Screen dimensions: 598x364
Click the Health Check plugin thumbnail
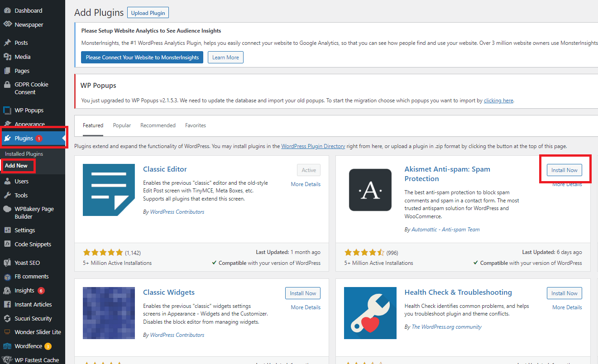point(370,313)
